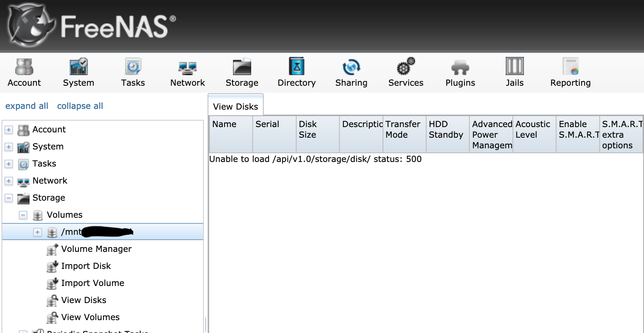
Task: Click the Import Volume icon
Action: coord(52,283)
